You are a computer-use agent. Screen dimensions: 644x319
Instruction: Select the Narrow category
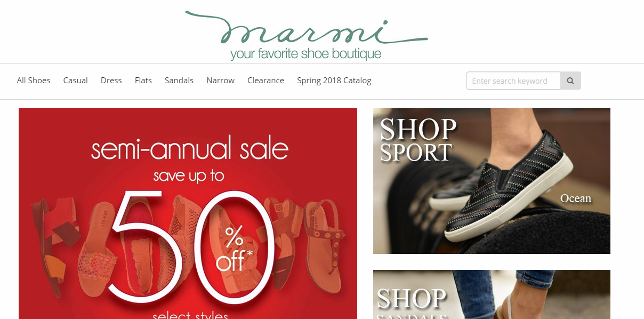click(x=221, y=81)
